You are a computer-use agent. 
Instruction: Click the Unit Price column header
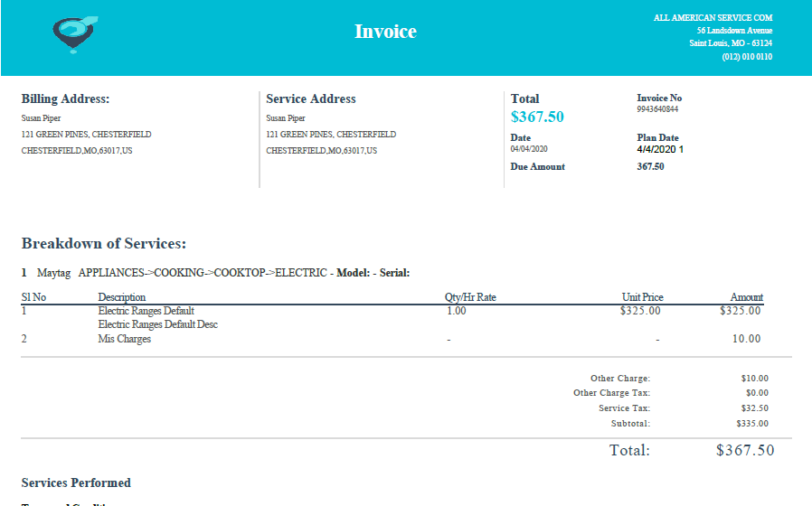point(643,297)
